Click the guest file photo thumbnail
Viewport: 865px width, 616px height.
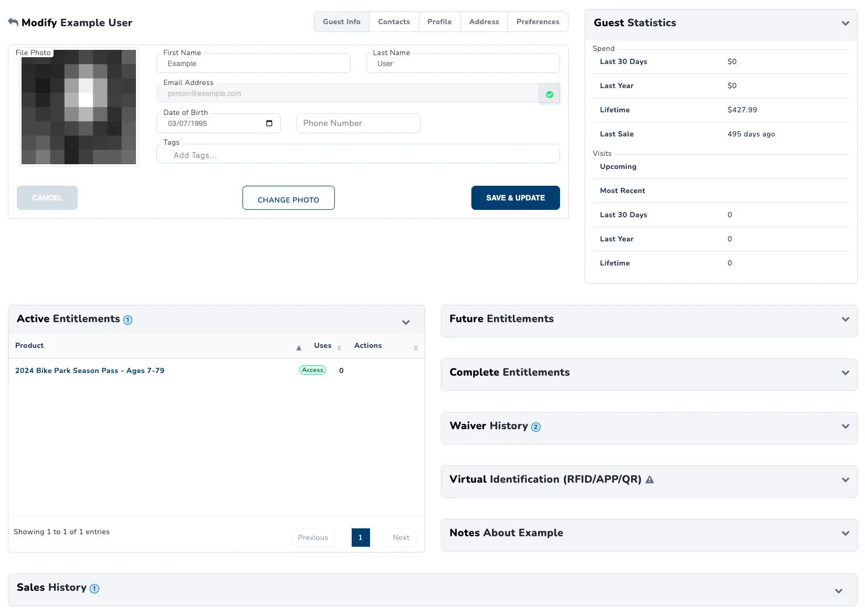[x=79, y=107]
